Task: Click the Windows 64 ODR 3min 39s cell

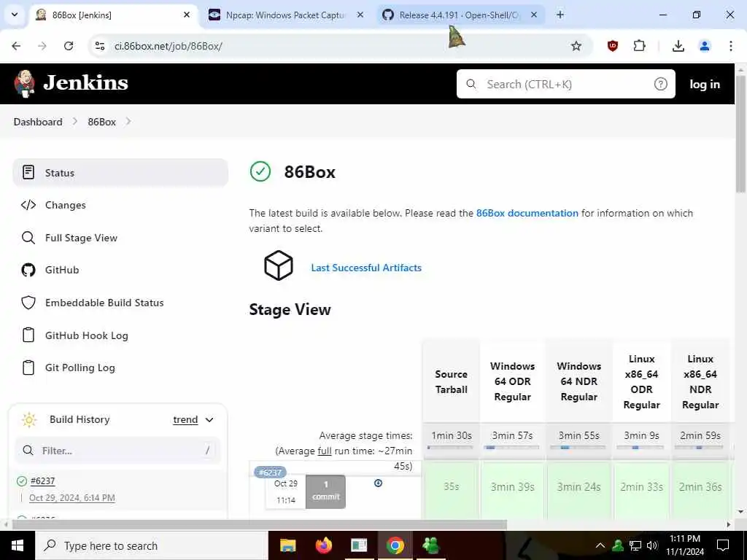Action: point(513,489)
